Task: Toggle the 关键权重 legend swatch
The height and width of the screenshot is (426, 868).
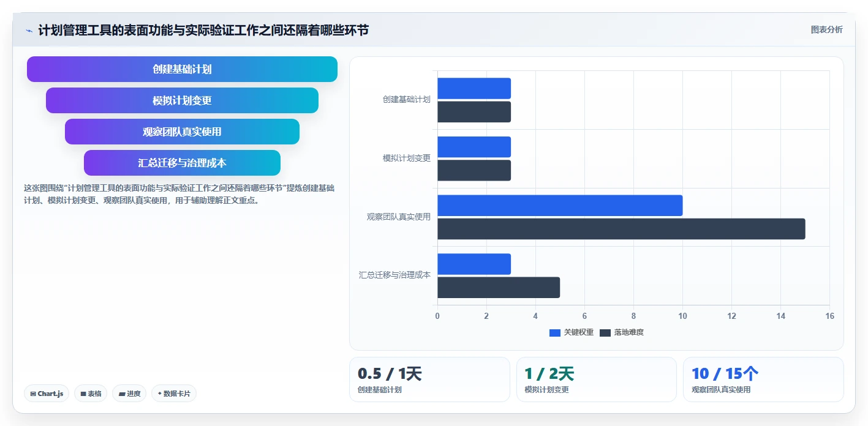Action: point(555,332)
